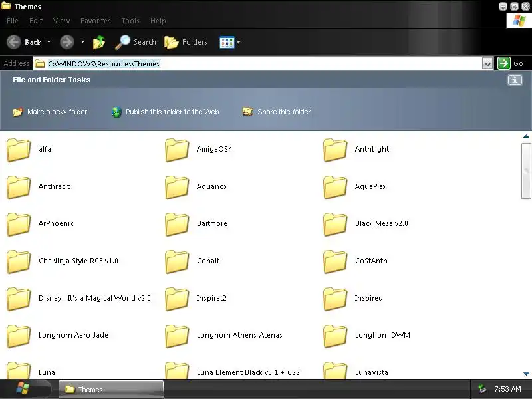532x399 pixels.
Task: Click the system tray network icon
Action: (482, 389)
